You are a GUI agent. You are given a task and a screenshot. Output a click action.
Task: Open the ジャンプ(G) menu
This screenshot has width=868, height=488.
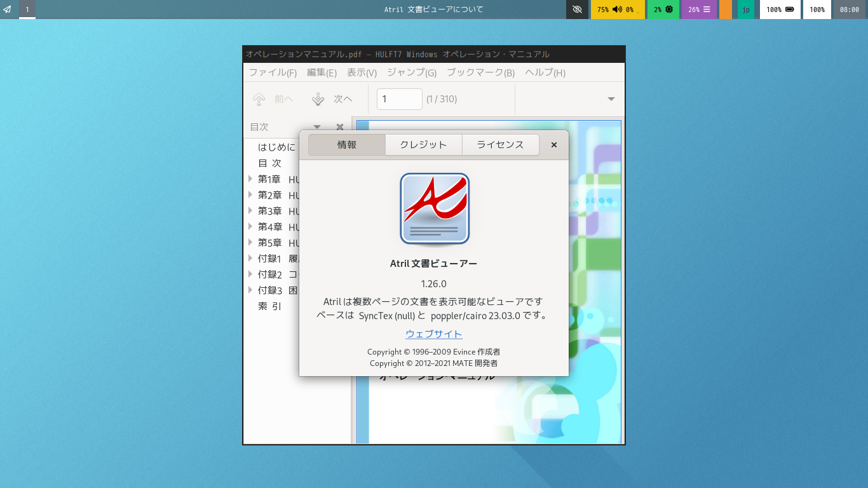pyautogui.click(x=412, y=72)
